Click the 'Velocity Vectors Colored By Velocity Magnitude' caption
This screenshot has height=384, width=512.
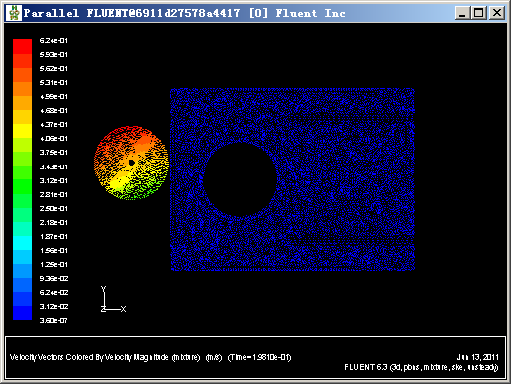click(89, 357)
